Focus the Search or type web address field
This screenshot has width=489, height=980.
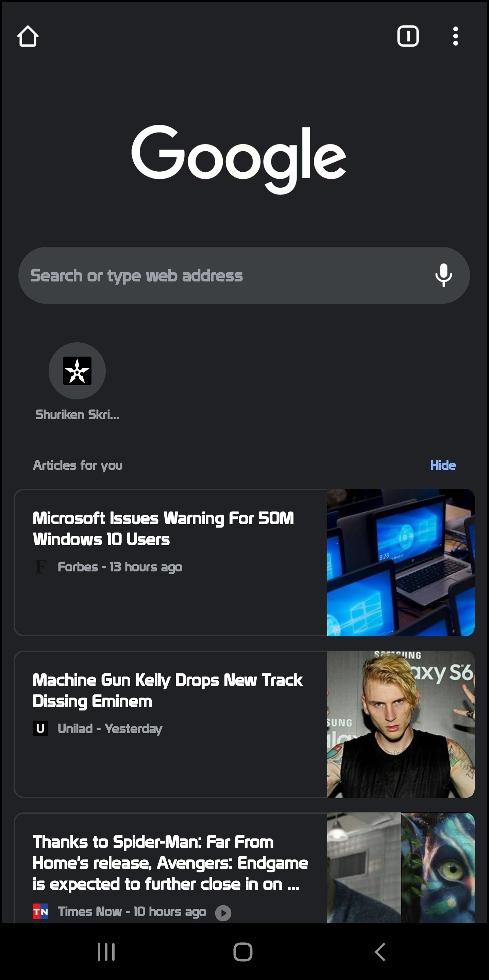221,275
